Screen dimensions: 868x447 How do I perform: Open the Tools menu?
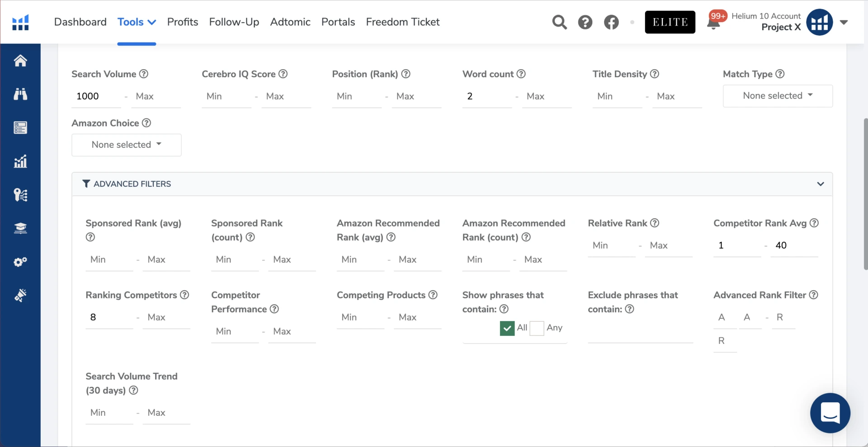[137, 22]
